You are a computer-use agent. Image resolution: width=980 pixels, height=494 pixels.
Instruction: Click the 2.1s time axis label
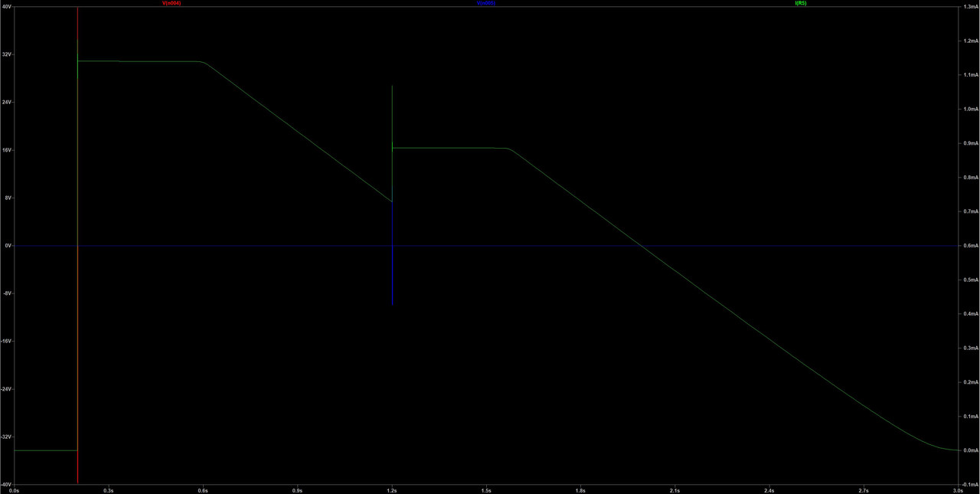tap(675, 490)
